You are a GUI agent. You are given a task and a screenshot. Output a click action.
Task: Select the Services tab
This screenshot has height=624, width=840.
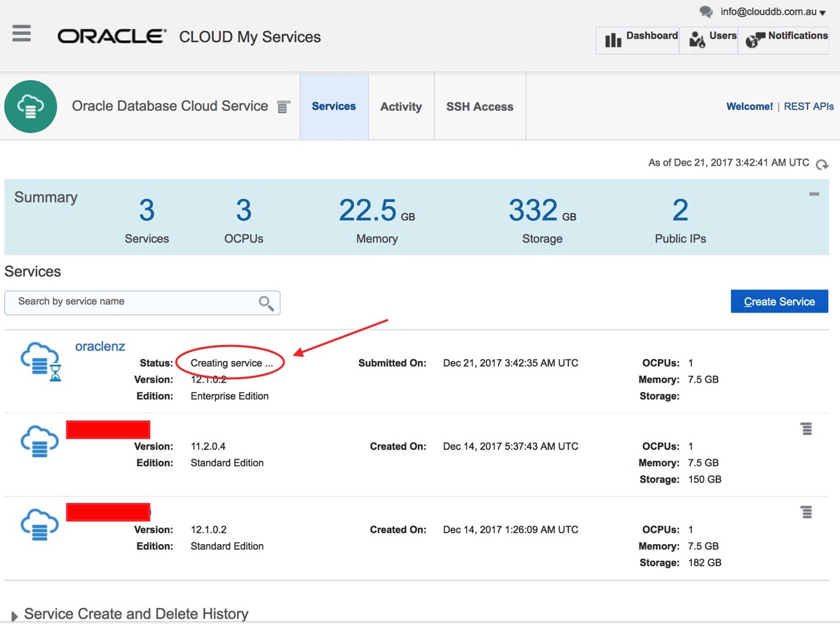coord(334,107)
